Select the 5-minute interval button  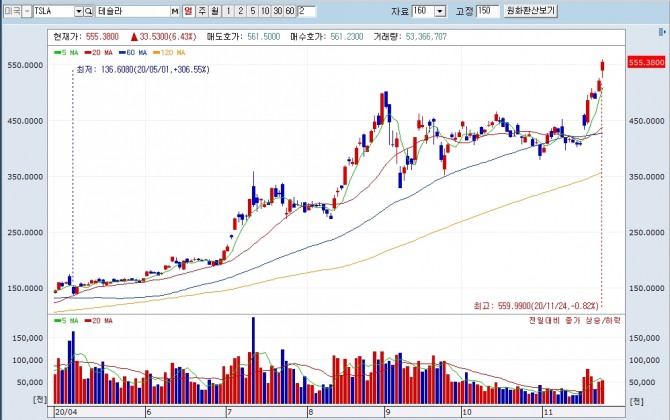(251, 11)
